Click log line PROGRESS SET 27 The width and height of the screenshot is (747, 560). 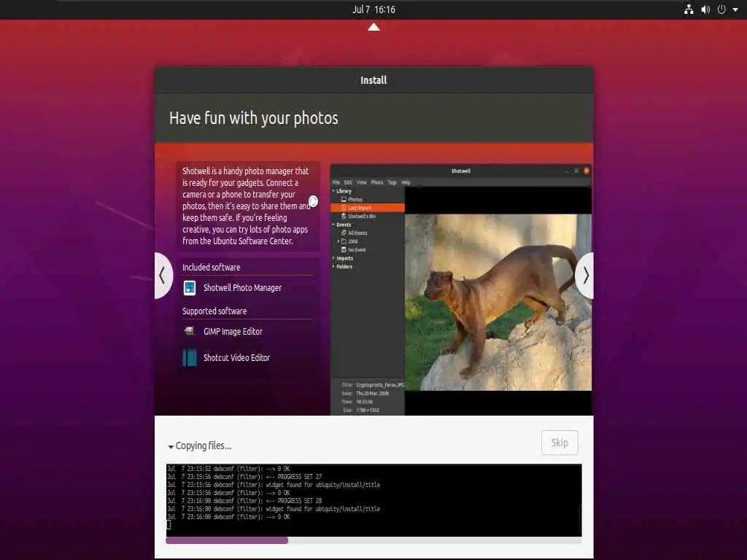[244, 477]
